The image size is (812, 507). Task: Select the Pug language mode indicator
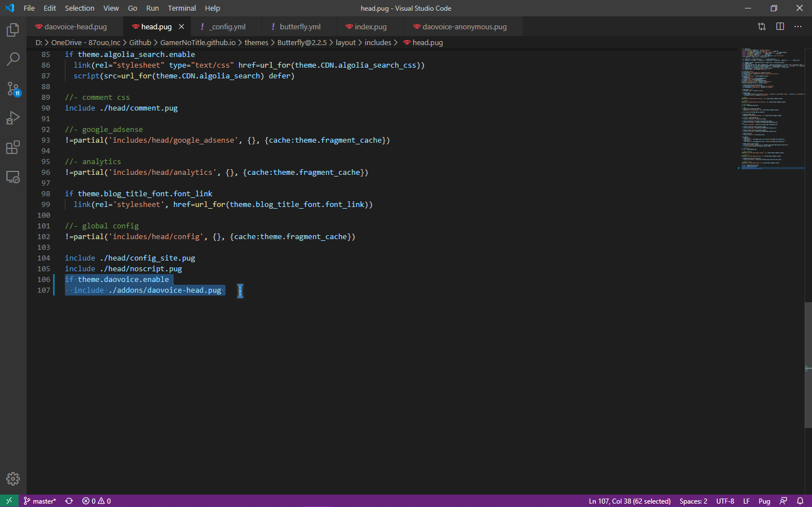click(764, 501)
